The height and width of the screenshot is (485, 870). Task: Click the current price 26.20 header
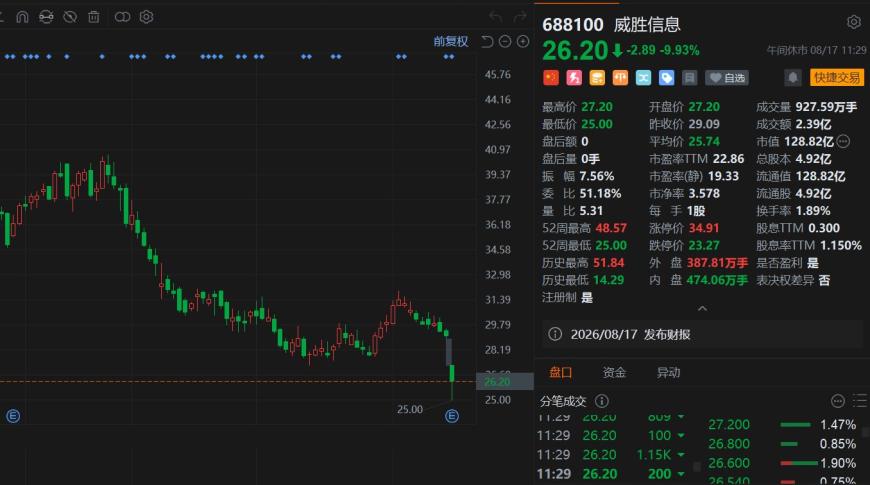tap(575, 50)
